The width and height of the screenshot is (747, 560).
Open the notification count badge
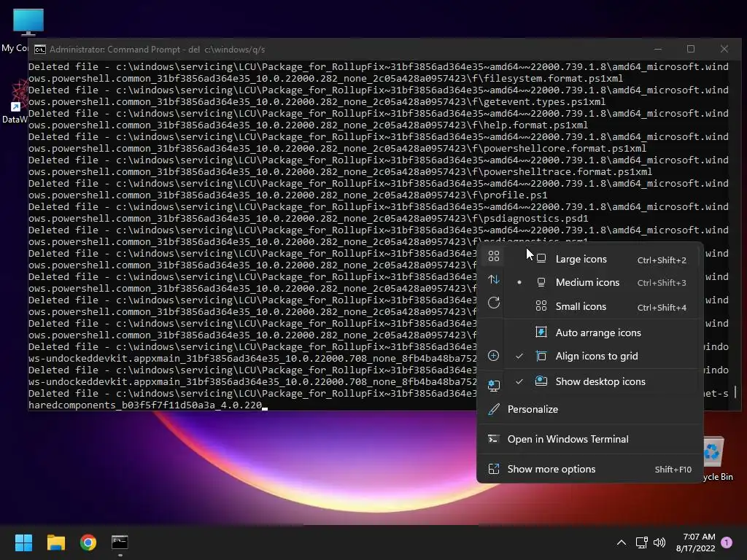tap(727, 542)
